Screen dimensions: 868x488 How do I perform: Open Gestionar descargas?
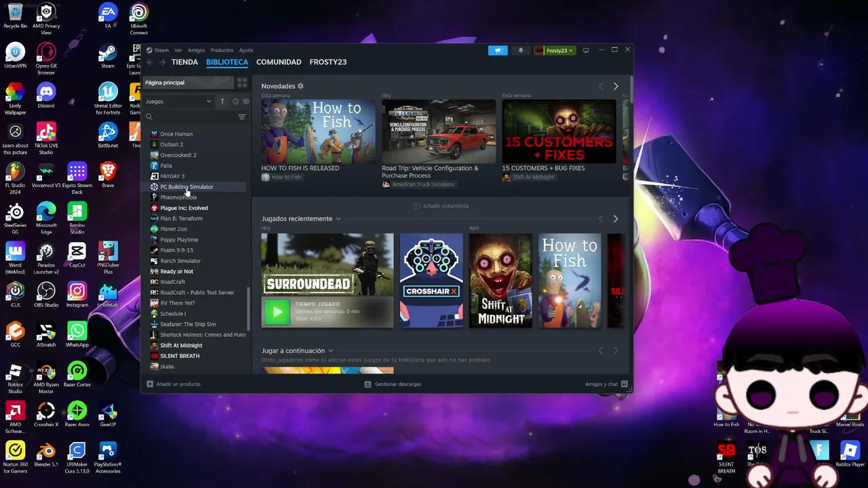[x=393, y=384]
